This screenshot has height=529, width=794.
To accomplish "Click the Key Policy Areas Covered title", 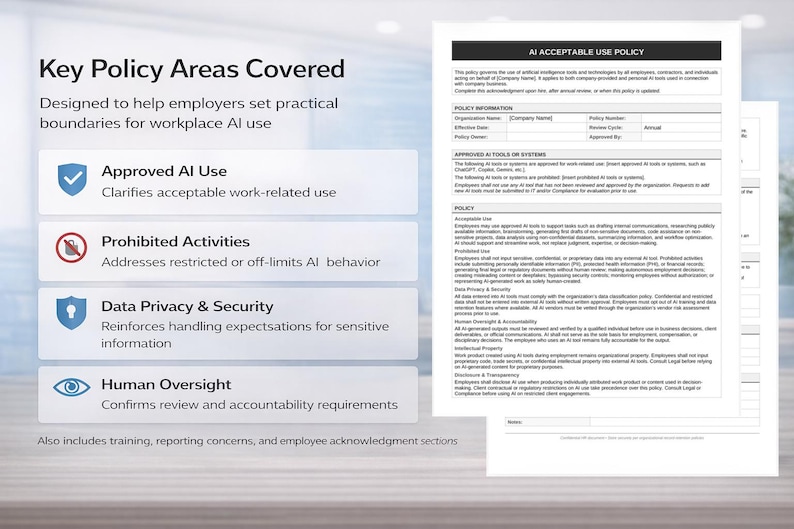I will tap(192, 69).
